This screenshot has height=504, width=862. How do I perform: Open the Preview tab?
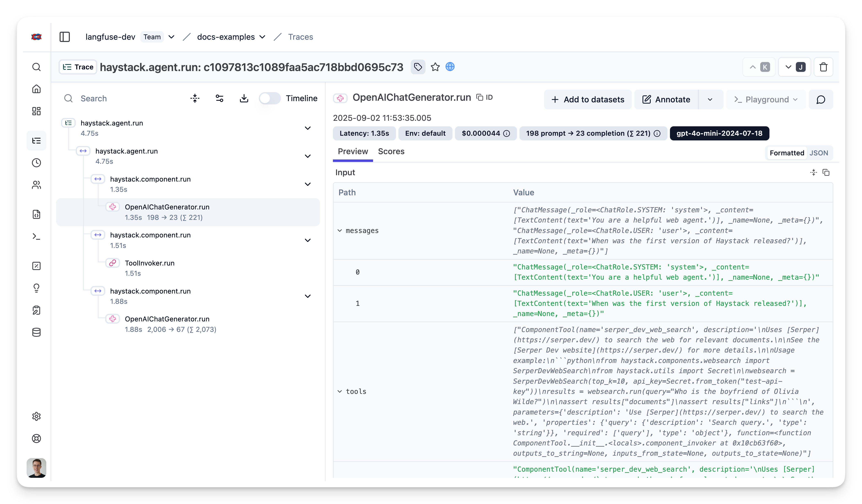[x=353, y=151]
